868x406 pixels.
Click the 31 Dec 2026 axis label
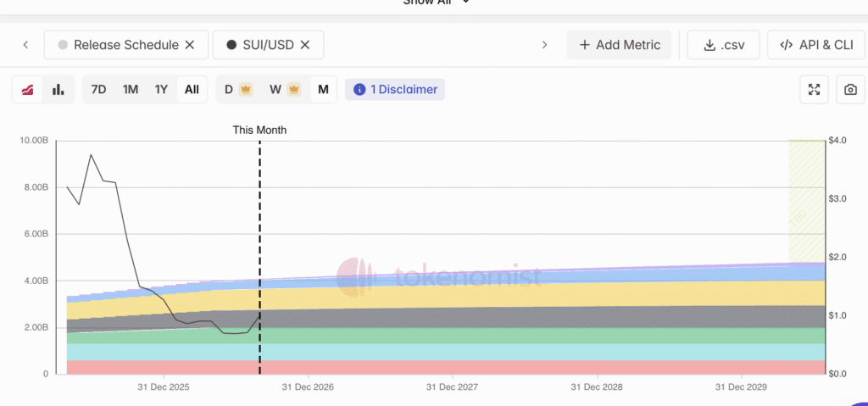coord(308,387)
